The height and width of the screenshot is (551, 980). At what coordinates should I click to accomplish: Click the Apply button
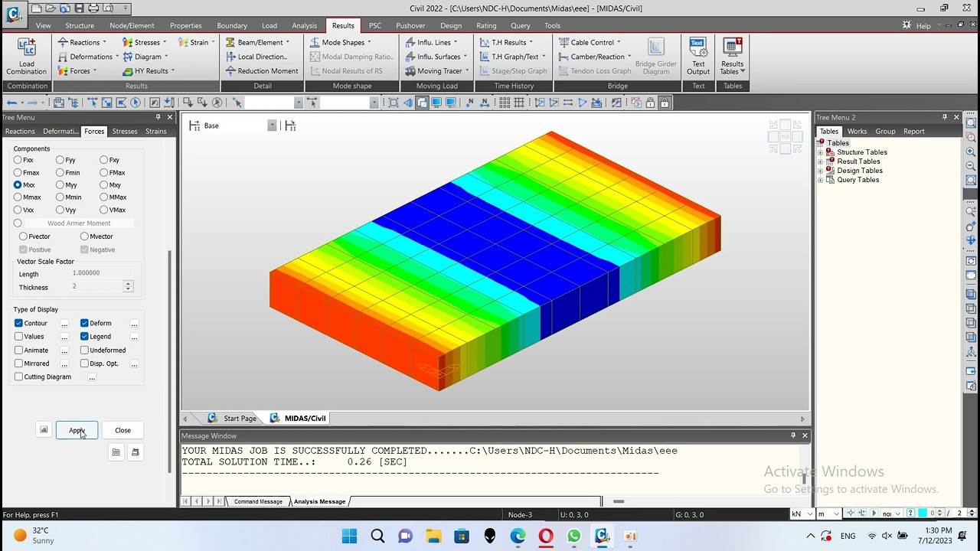coord(77,430)
